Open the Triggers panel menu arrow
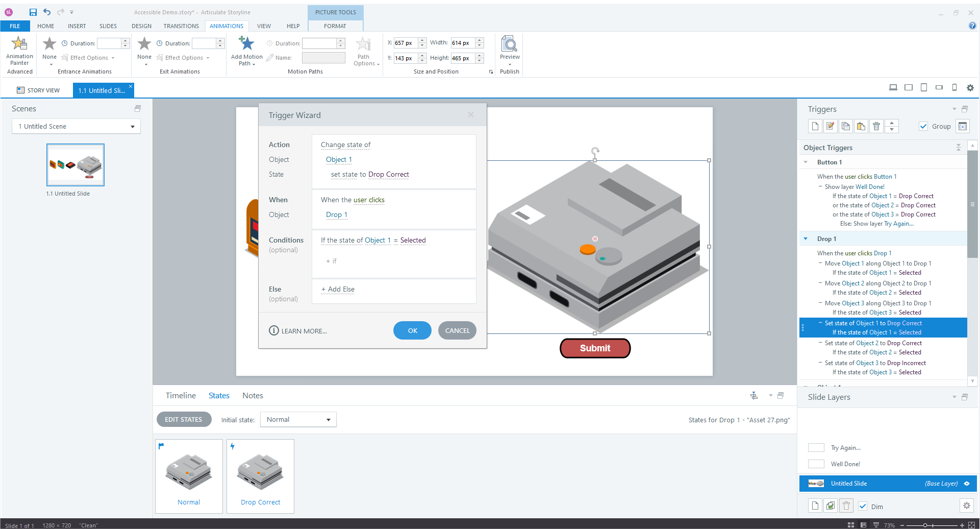This screenshot has width=980, height=529. pos(954,109)
